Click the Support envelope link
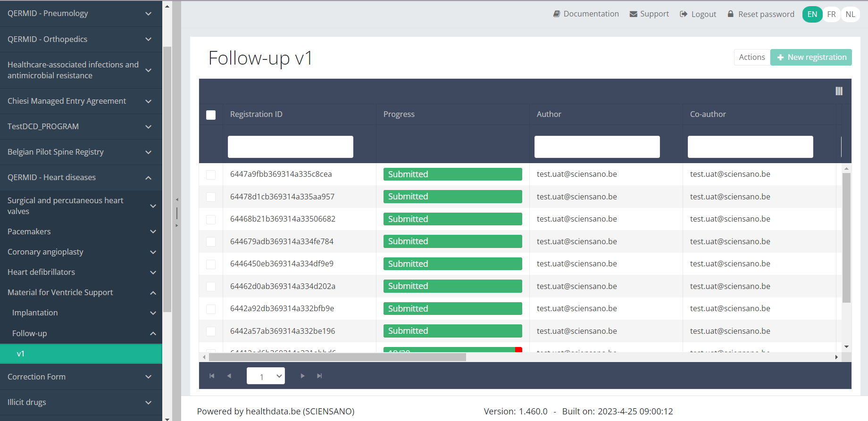Image resolution: width=868 pixels, height=421 pixels. point(649,14)
